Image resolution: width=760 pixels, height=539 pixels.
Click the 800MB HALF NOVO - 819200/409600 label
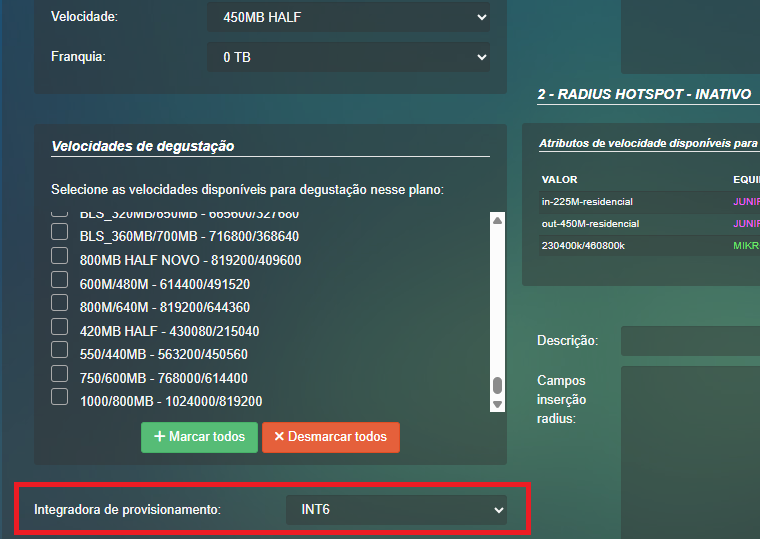190,260
